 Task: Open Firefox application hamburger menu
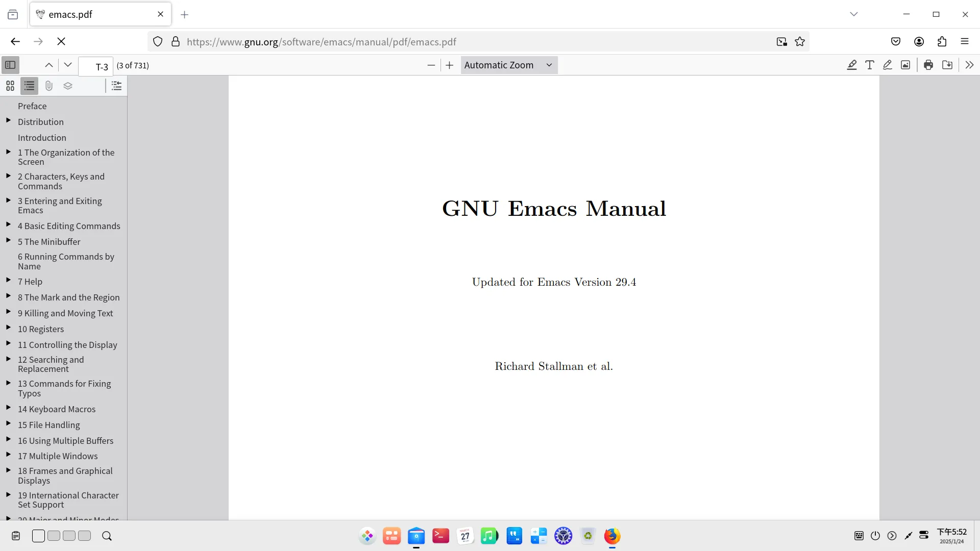click(x=965, y=41)
